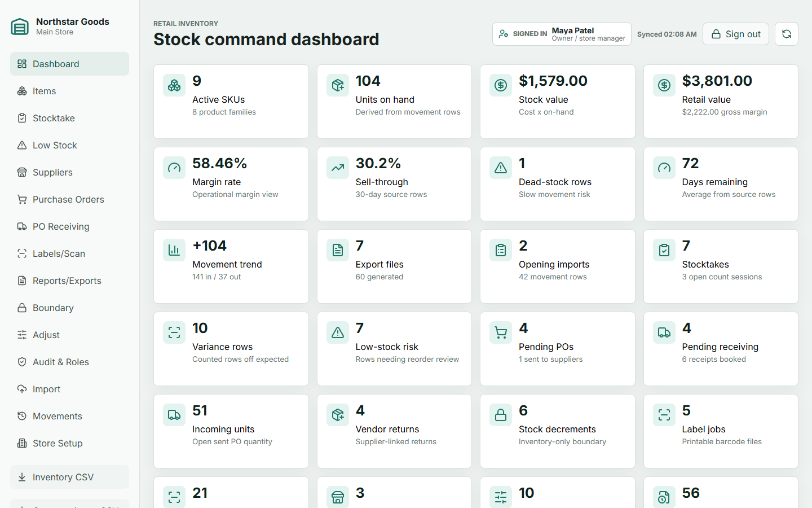Click the Units on hand package icon
812x508 pixels.
338,85
